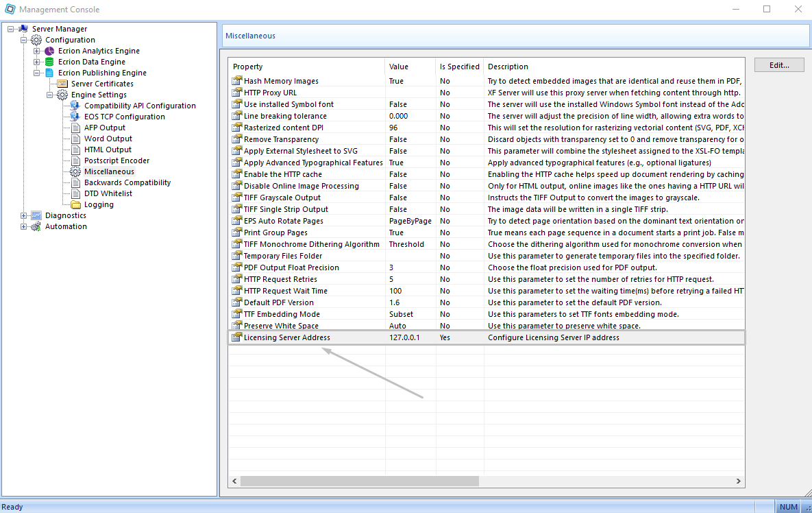Click the Yes cell under Is Specified
Screen dimensions: 812x513
[445, 337]
